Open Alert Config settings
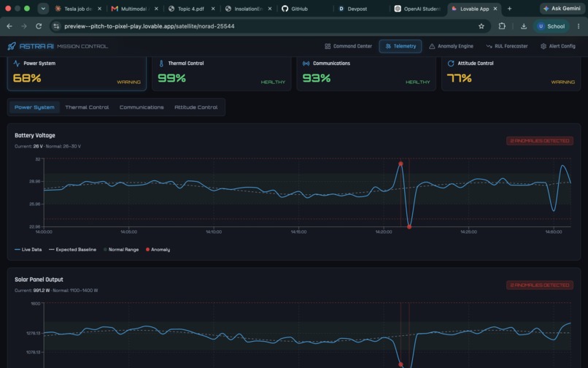Viewport: 588px width, 368px height. tap(558, 46)
